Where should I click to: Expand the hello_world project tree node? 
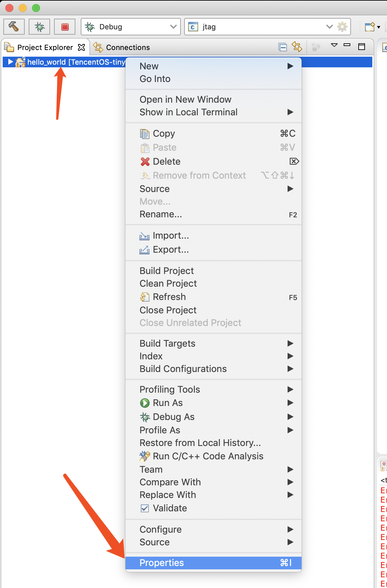pos(10,62)
